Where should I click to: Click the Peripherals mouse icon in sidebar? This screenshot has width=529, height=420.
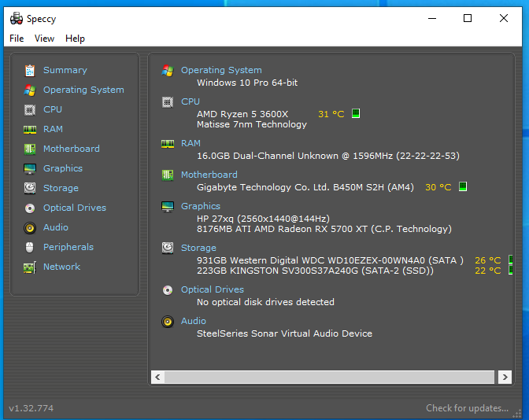[30, 248]
